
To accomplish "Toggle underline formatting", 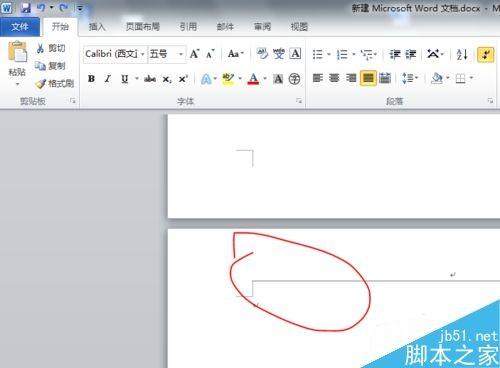I will pyautogui.click(x=124, y=79).
